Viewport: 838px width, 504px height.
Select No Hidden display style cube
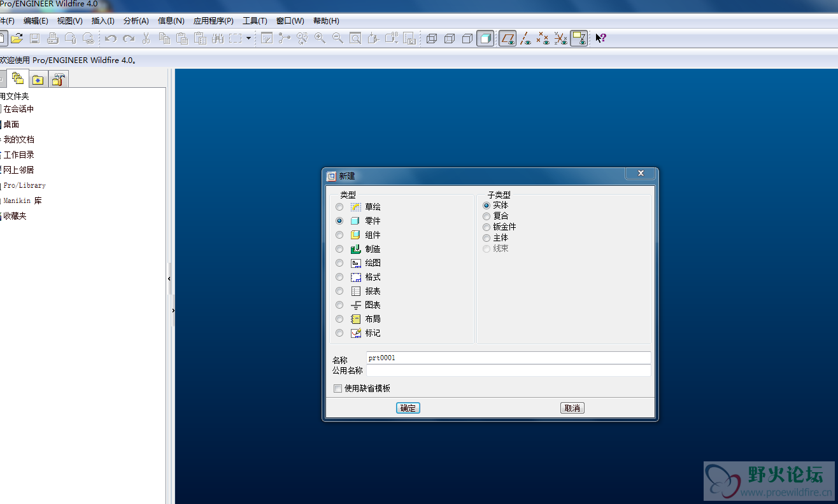467,38
